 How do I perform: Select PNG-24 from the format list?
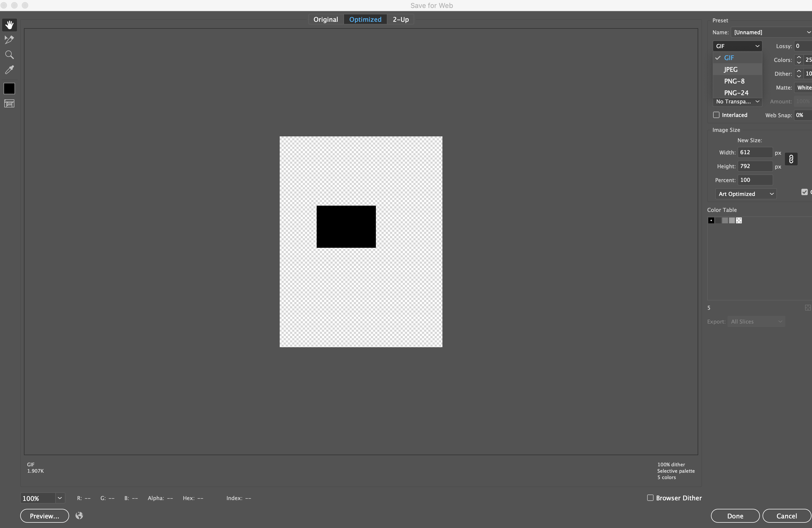pyautogui.click(x=736, y=93)
